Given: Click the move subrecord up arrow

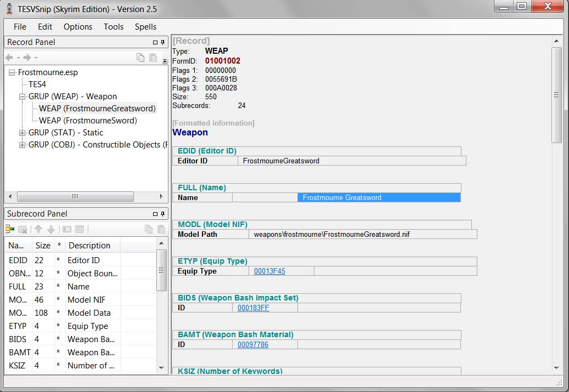Looking at the screenshot, I should (38, 229).
